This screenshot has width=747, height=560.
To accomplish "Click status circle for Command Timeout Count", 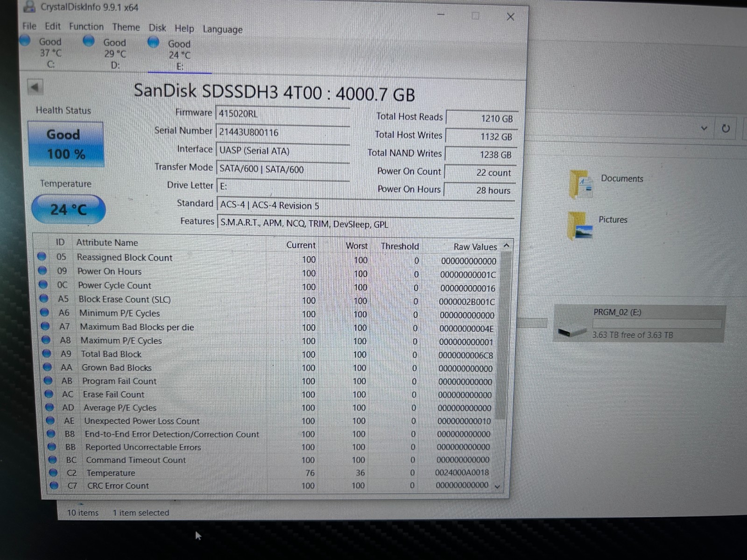I will coord(52,460).
